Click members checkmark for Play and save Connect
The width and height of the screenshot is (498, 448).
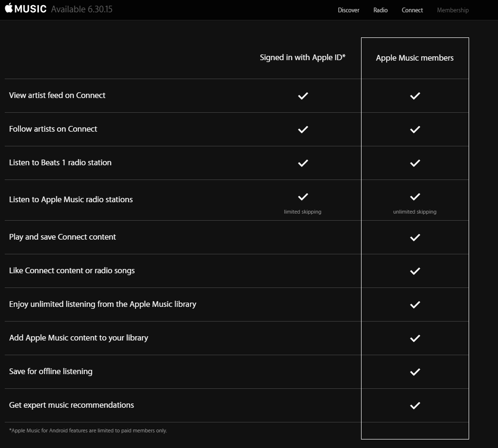415,237
